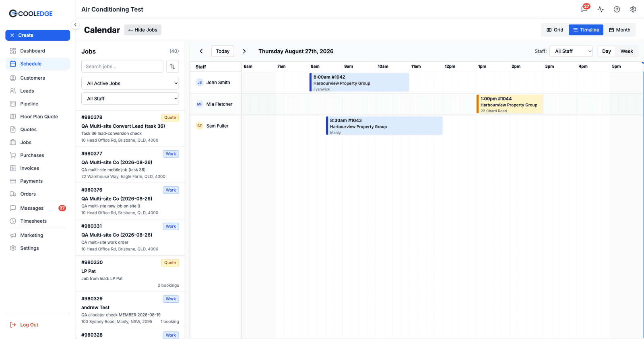The image size is (644, 339).
Task: Focus the Search jobs field
Action: point(122,66)
